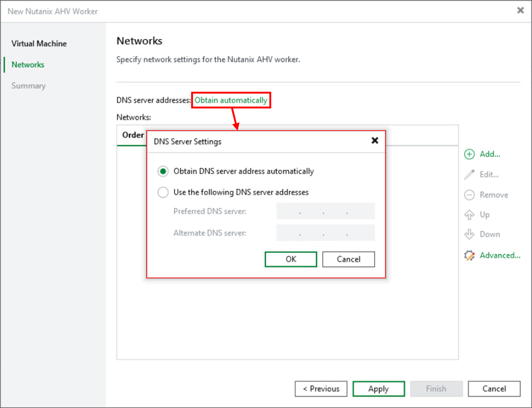532x408 pixels.
Task: Close DNS Server Settings with the X
Action: click(375, 141)
